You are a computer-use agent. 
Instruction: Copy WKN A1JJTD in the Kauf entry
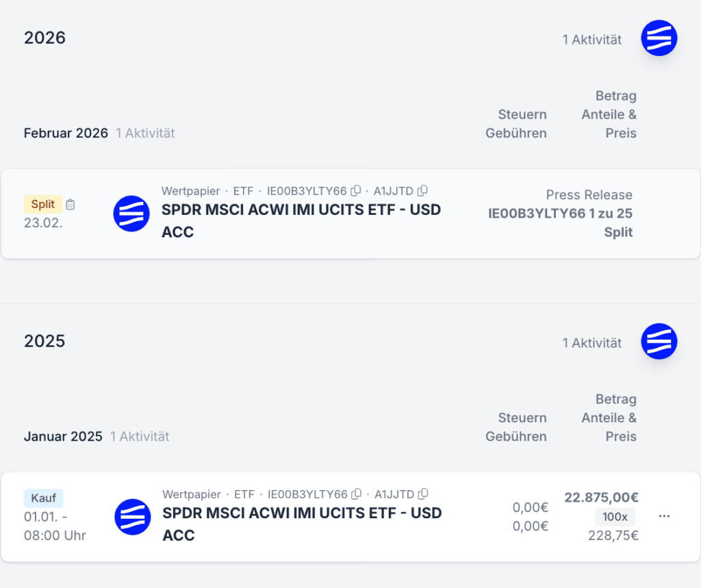423,494
